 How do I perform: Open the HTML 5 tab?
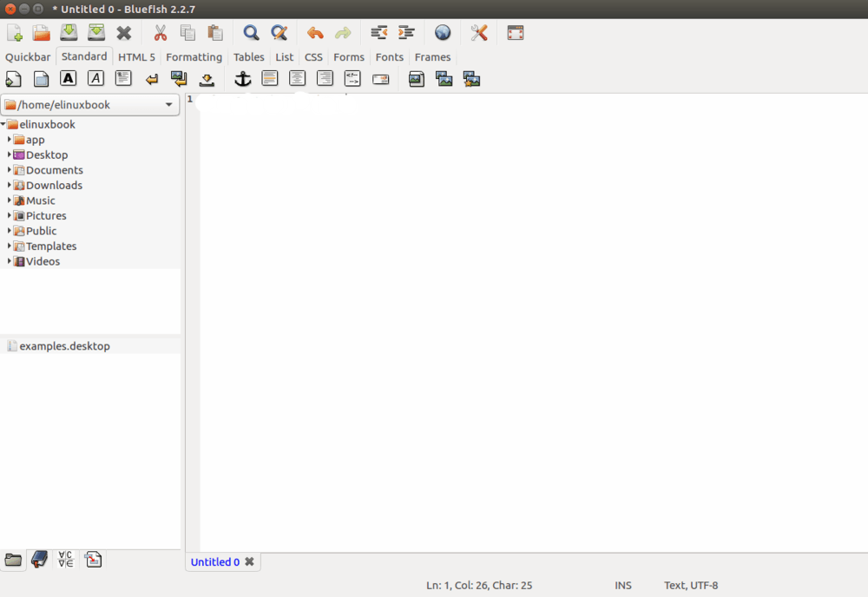tap(137, 57)
